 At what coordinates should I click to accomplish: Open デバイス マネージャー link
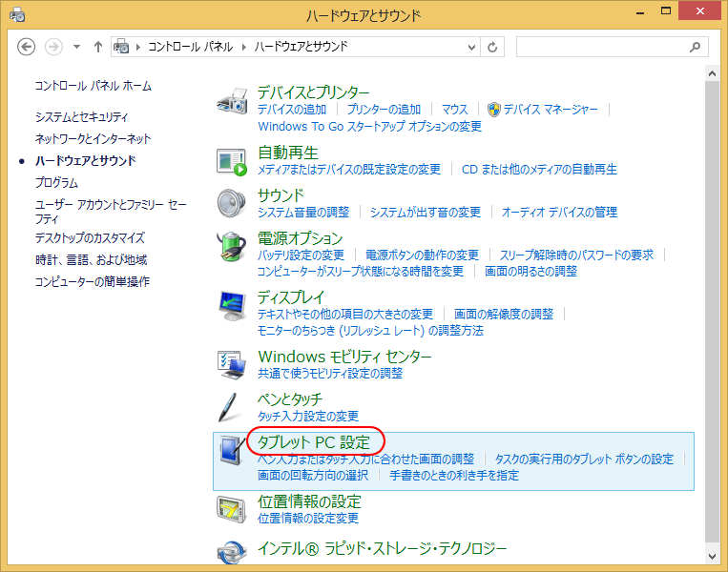click(551, 110)
